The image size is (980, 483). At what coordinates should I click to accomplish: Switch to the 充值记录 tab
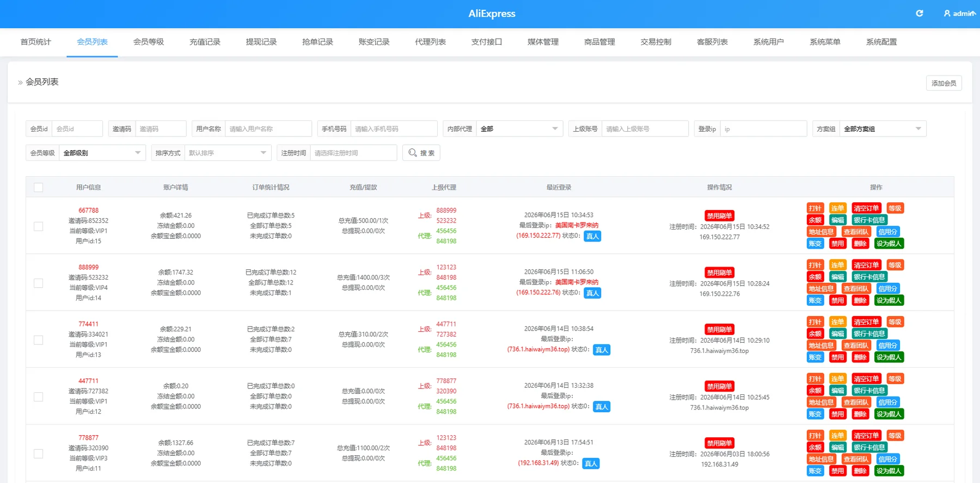(x=205, y=42)
